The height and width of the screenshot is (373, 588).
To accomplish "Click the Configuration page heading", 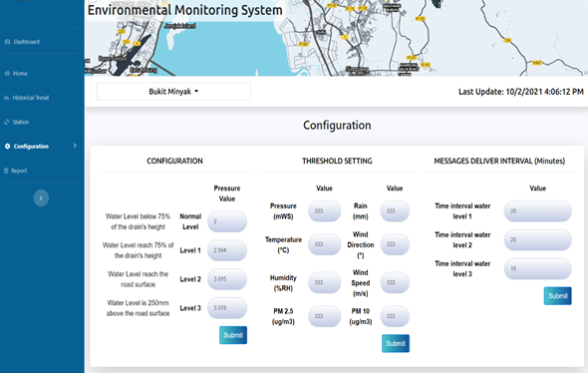I will coord(337,126).
